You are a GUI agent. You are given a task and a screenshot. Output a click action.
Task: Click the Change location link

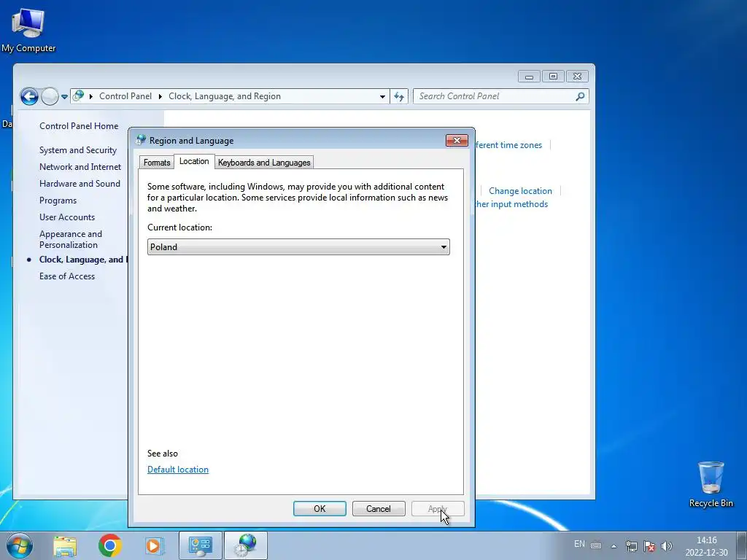click(x=520, y=191)
